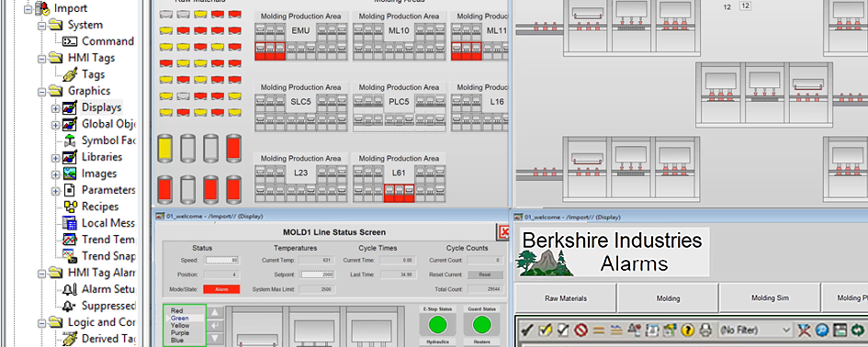Click the yellow help question-mark icon
868x347 pixels.
click(688, 330)
